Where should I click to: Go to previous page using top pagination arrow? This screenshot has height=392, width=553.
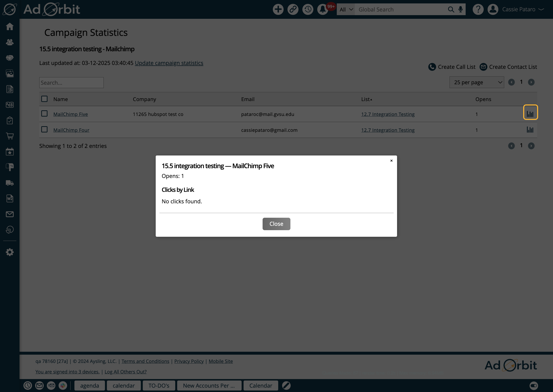tap(511, 82)
